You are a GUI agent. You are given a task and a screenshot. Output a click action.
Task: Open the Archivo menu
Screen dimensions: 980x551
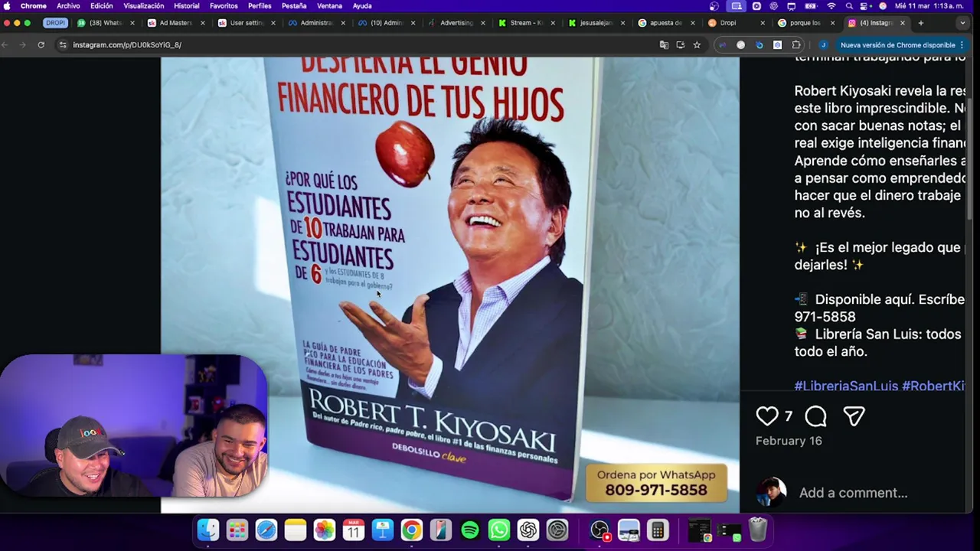pyautogui.click(x=68, y=6)
